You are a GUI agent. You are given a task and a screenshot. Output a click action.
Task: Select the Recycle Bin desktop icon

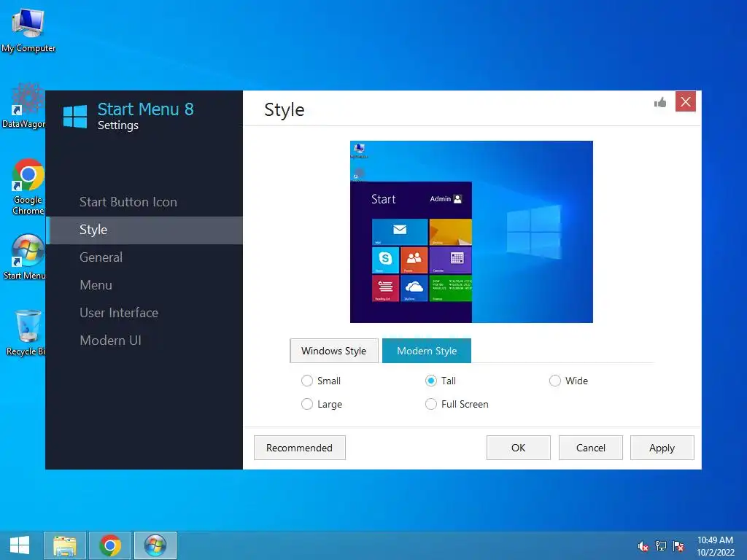coord(26,332)
